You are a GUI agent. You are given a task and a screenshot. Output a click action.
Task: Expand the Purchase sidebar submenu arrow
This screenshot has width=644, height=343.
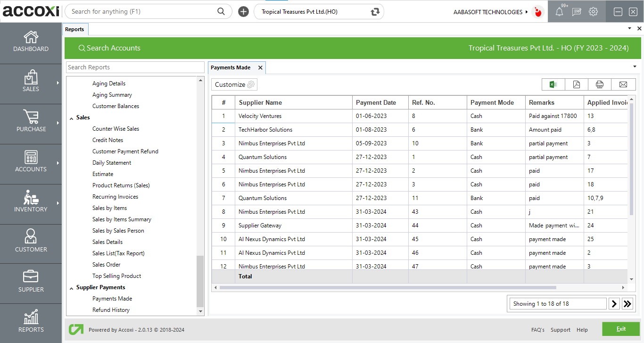[x=58, y=123]
